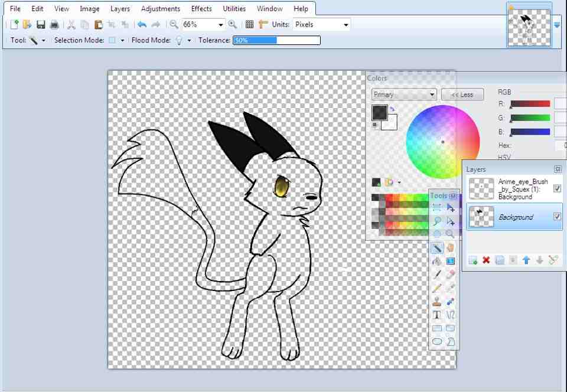The width and height of the screenshot is (567, 392).
Task: Click the Zoom Out magnifier icon
Action: (174, 25)
